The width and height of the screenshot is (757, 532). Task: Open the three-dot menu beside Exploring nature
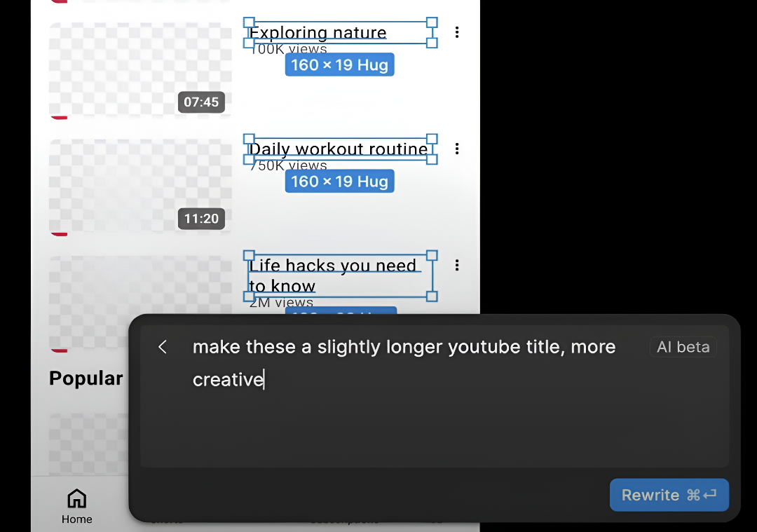click(457, 32)
